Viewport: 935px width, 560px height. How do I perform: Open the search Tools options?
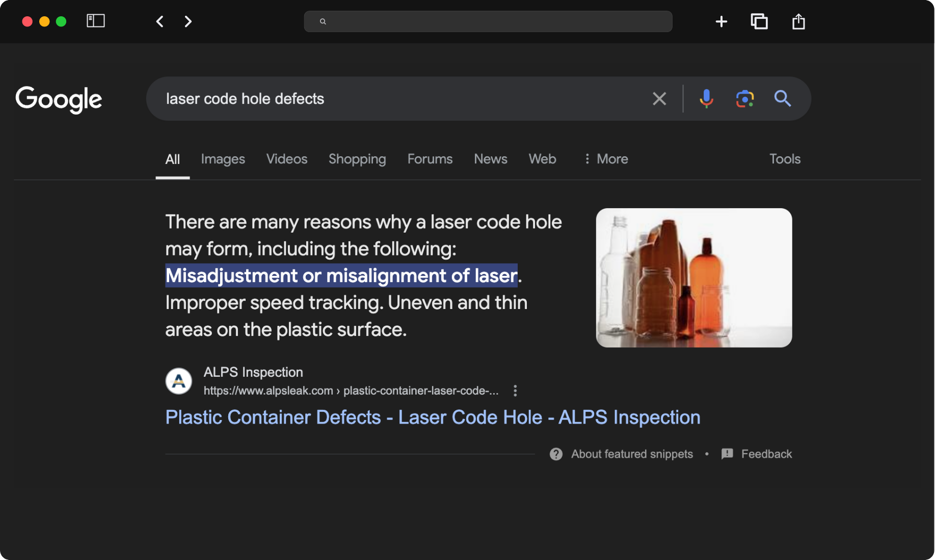coord(785,159)
